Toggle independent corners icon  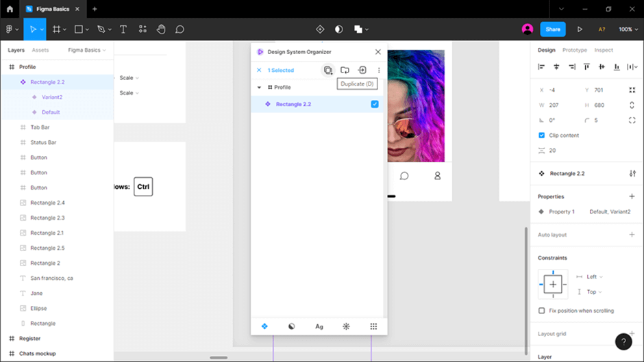point(632,120)
